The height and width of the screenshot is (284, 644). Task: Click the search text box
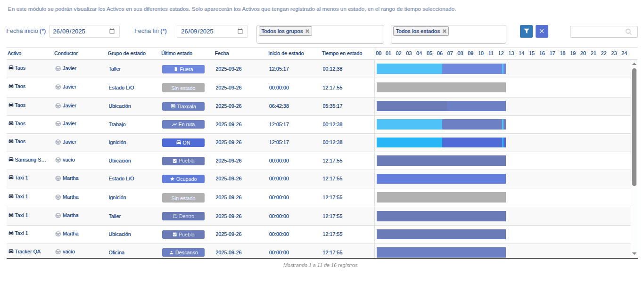(604, 32)
